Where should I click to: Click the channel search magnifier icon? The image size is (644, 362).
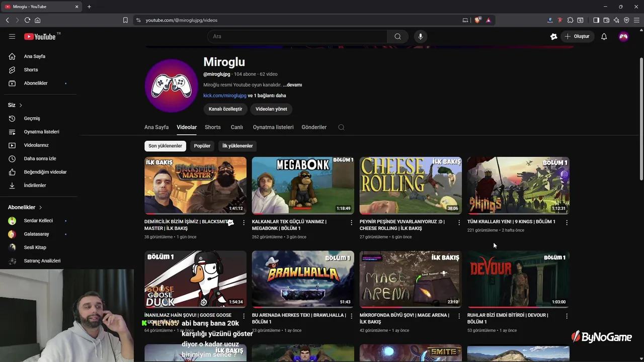(x=341, y=127)
